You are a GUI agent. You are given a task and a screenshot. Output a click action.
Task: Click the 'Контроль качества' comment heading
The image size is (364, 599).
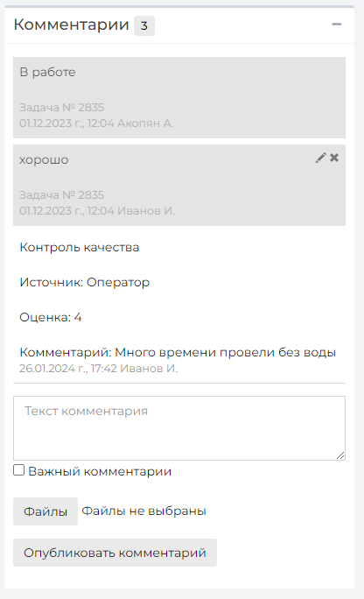click(x=80, y=247)
